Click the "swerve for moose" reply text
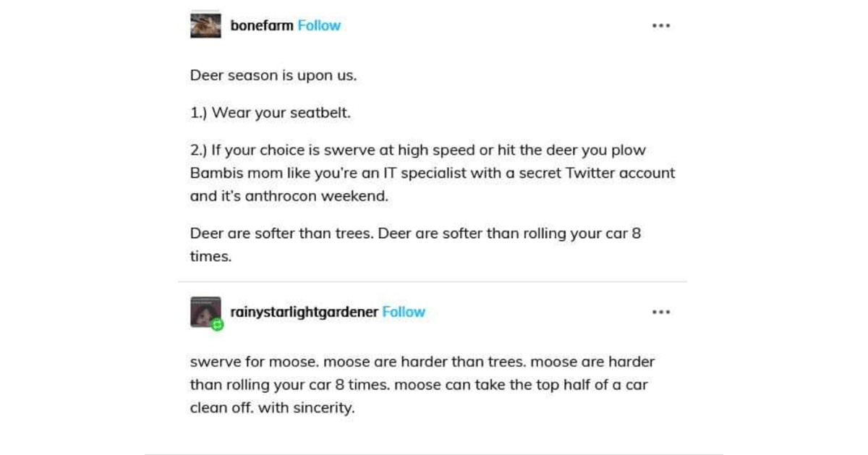Screen dimensions: 868x455 (241, 362)
